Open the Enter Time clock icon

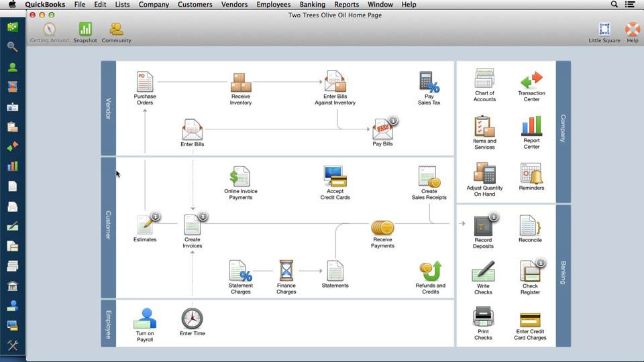point(193,318)
